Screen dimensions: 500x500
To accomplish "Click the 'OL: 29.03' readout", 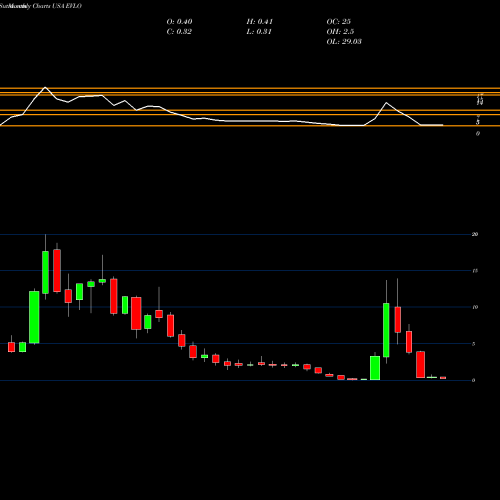I will click(x=344, y=42).
